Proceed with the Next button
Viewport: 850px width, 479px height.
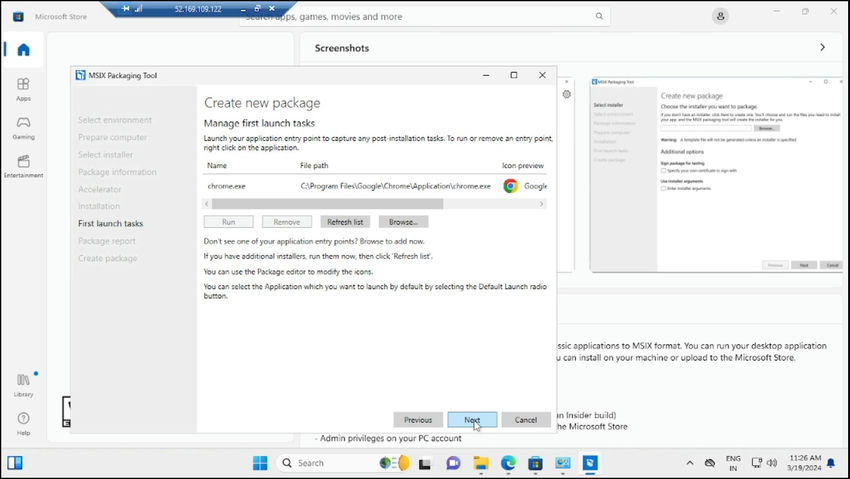coord(472,420)
